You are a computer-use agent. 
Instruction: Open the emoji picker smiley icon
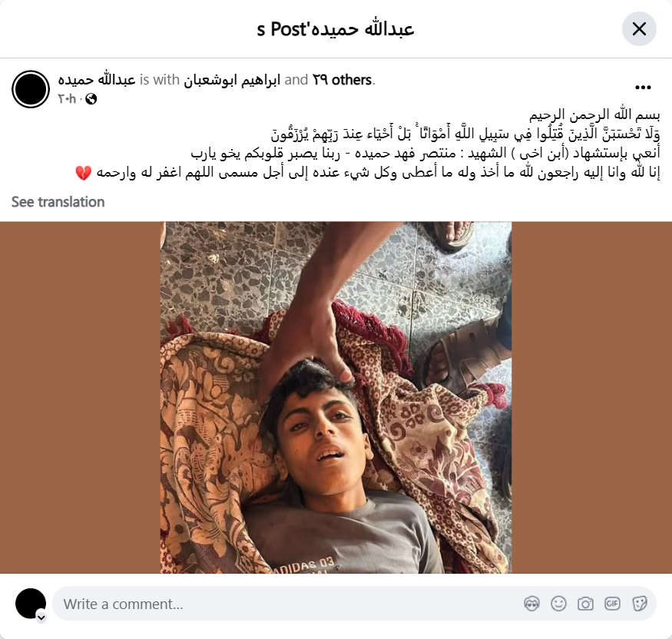click(x=558, y=604)
